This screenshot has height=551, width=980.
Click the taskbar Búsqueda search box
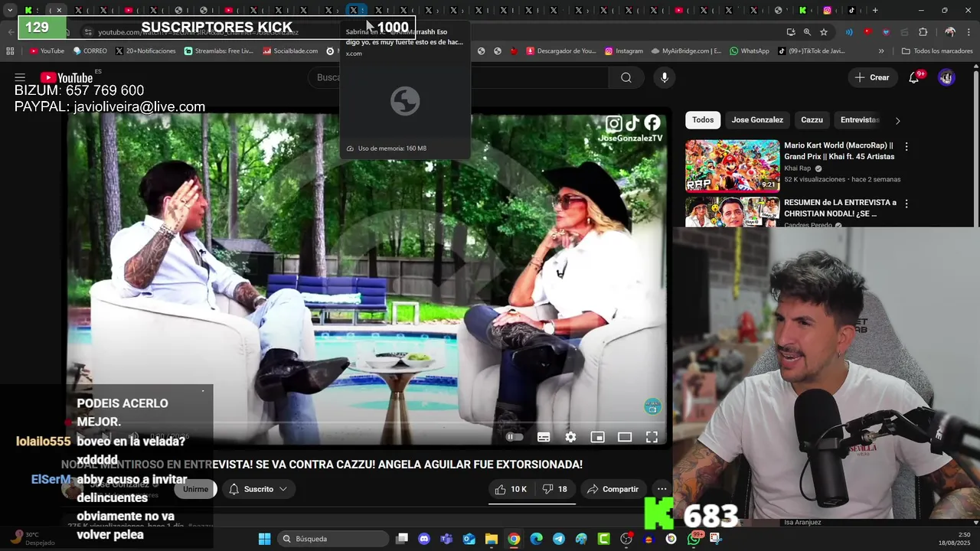pyautogui.click(x=332, y=539)
